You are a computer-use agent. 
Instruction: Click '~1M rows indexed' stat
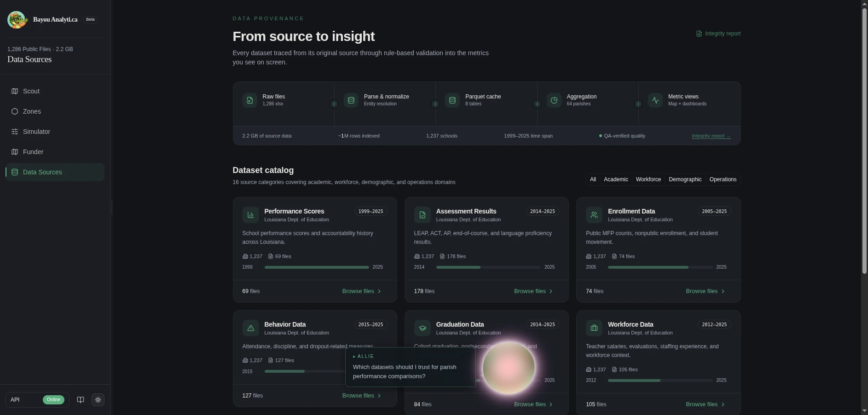(x=359, y=136)
